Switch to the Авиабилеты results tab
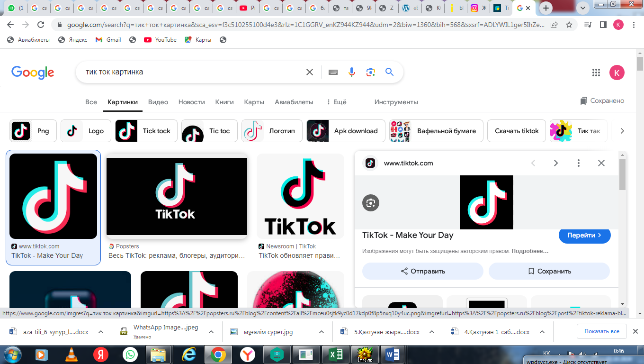The height and width of the screenshot is (364, 644). click(x=294, y=102)
